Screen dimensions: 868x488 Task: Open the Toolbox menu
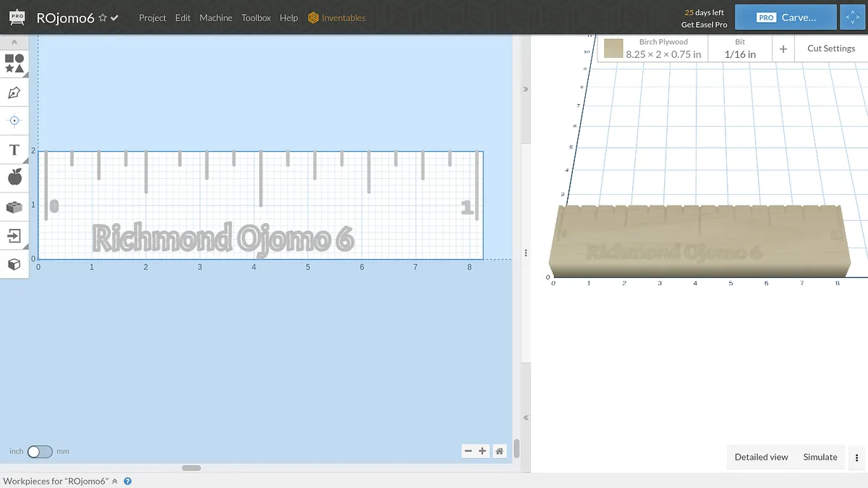[256, 18]
